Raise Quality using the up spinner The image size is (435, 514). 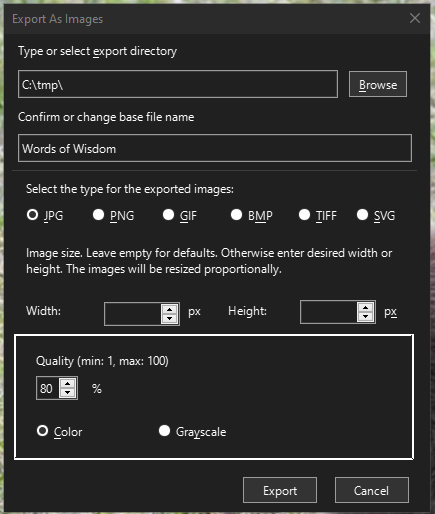coord(68,384)
